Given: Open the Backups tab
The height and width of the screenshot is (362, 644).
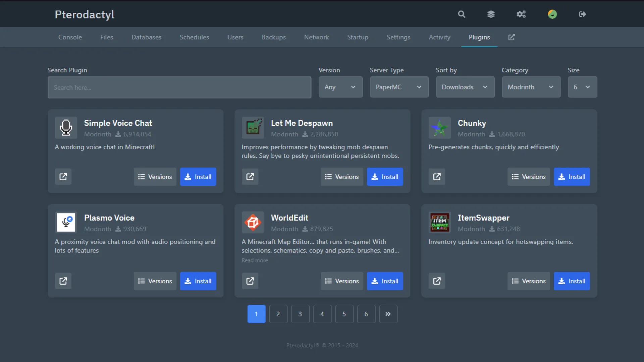Looking at the screenshot, I should 273,37.
